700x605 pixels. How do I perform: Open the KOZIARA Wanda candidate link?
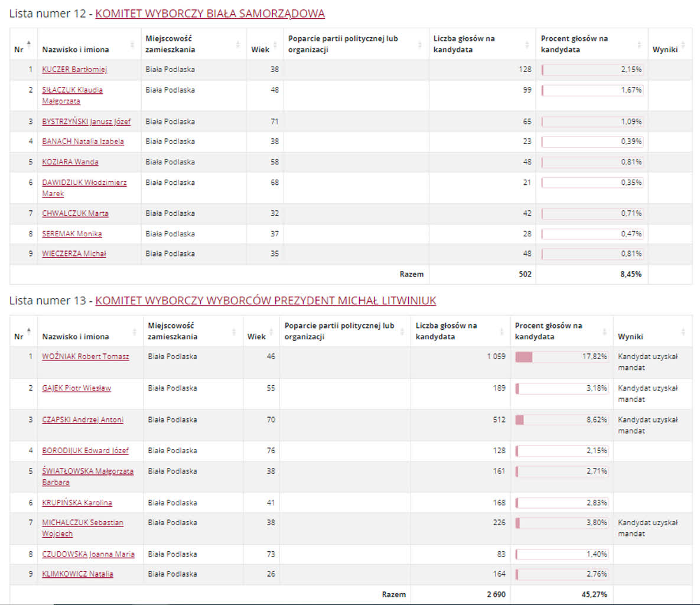coord(70,162)
